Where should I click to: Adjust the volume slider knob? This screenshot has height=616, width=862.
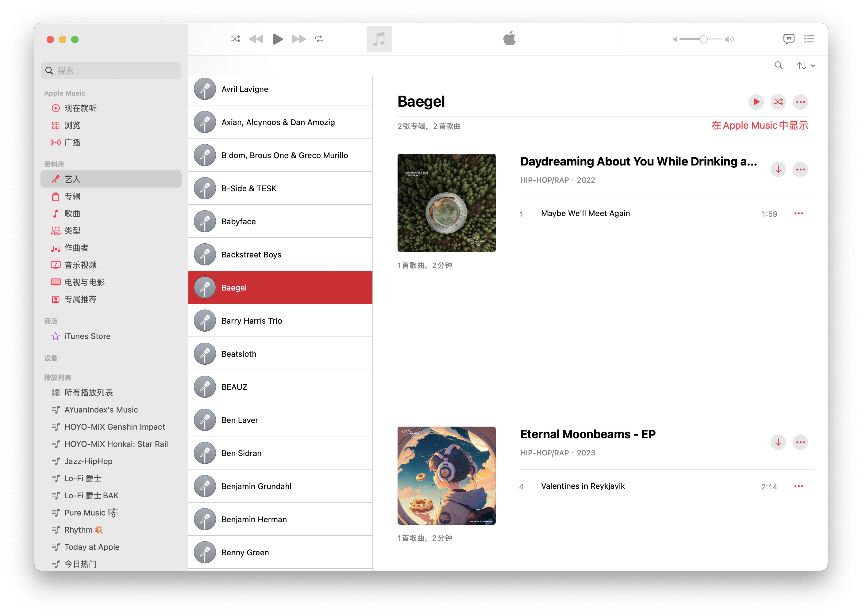(703, 40)
